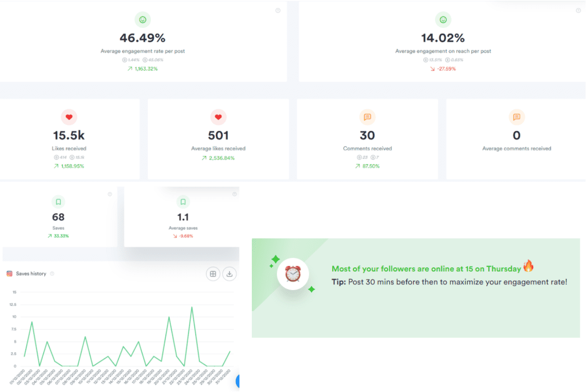Download the Saves history chart
This screenshot has height=392, width=586.
pos(230,274)
